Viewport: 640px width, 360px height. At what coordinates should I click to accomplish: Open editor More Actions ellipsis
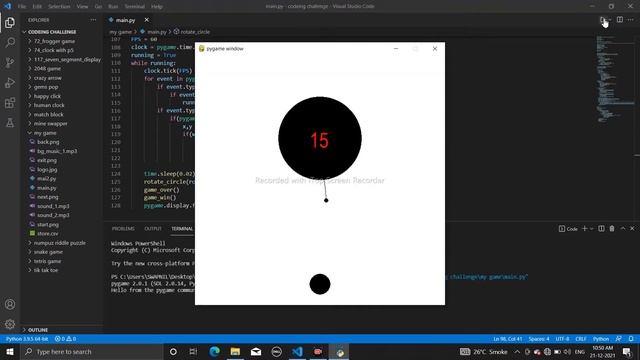pyautogui.click(x=631, y=20)
